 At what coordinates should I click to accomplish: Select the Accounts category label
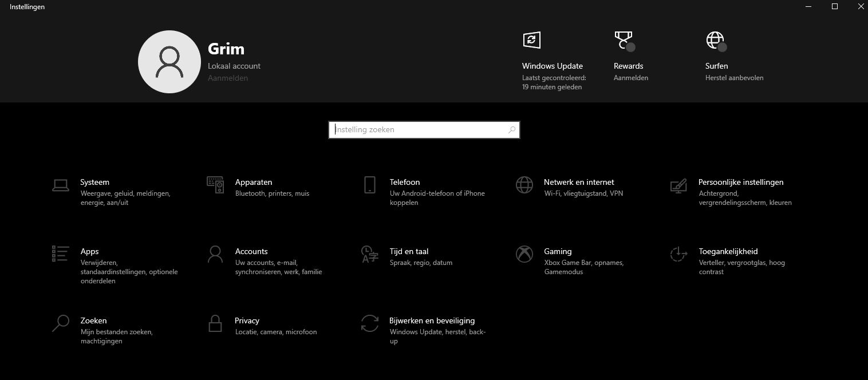tap(251, 251)
